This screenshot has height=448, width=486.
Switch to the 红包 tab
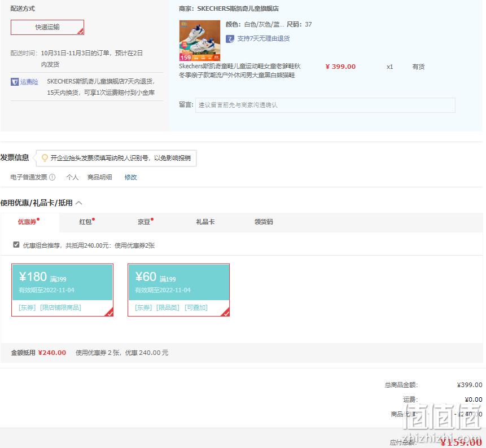pos(87,222)
